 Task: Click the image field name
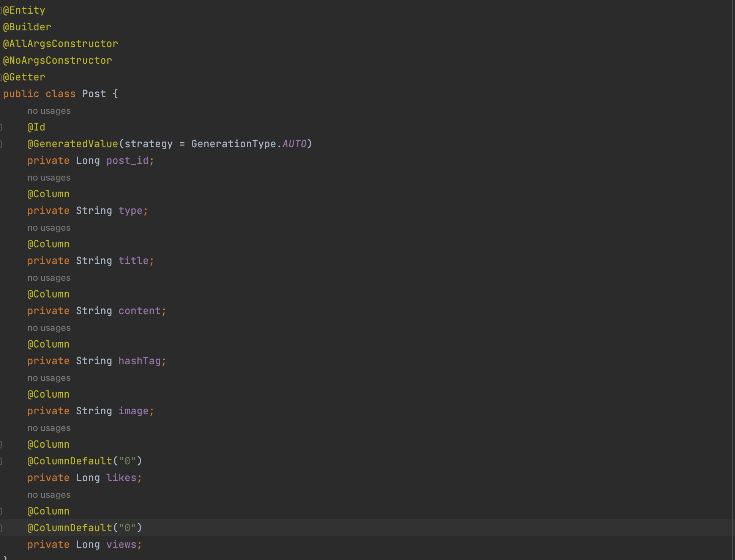pyautogui.click(x=134, y=411)
